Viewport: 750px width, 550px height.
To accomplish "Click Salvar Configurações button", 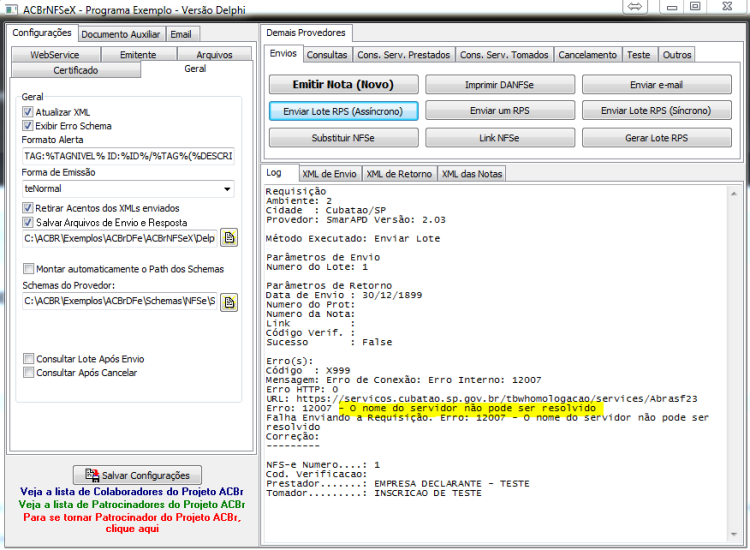I will pyautogui.click(x=137, y=475).
